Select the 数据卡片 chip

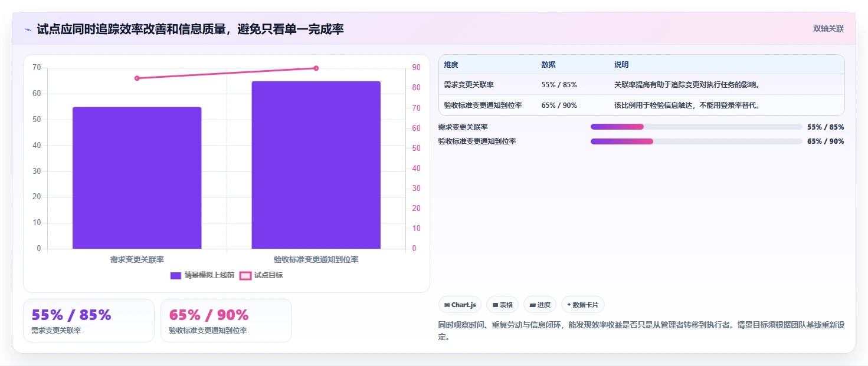[583, 305]
